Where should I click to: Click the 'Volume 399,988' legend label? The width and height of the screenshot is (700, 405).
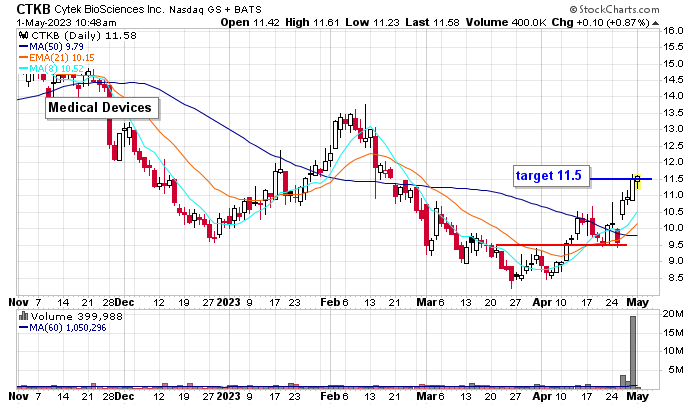pos(76,317)
